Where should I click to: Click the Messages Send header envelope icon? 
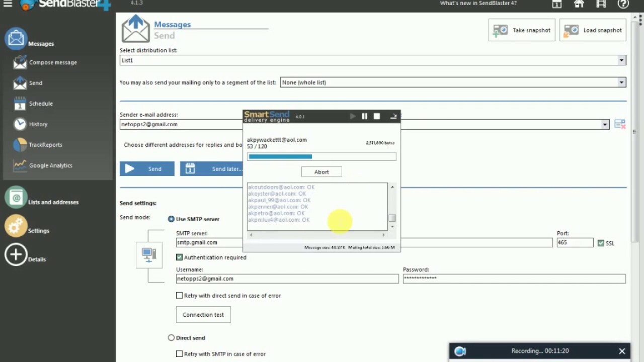coord(136,29)
